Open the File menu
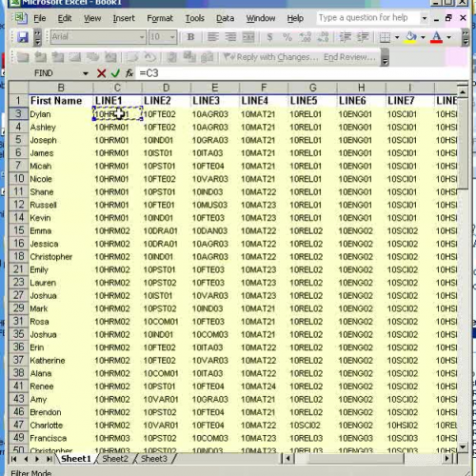Image resolution: width=476 pixels, height=476 pixels. 40,18
